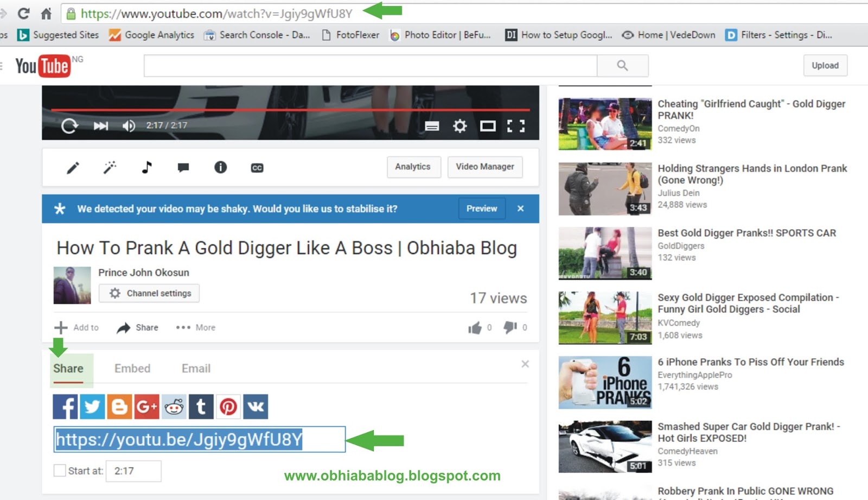Enable the Start at checkbox

[x=60, y=471]
